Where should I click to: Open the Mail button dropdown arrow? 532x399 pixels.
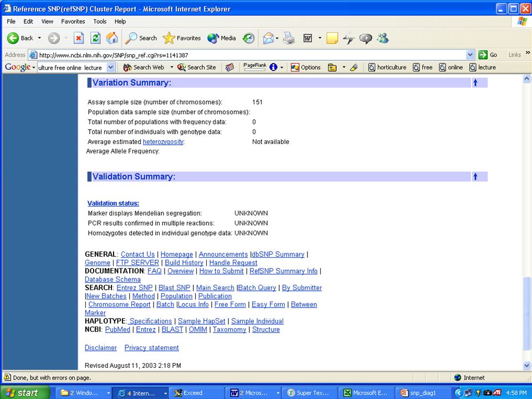pyautogui.click(x=277, y=38)
